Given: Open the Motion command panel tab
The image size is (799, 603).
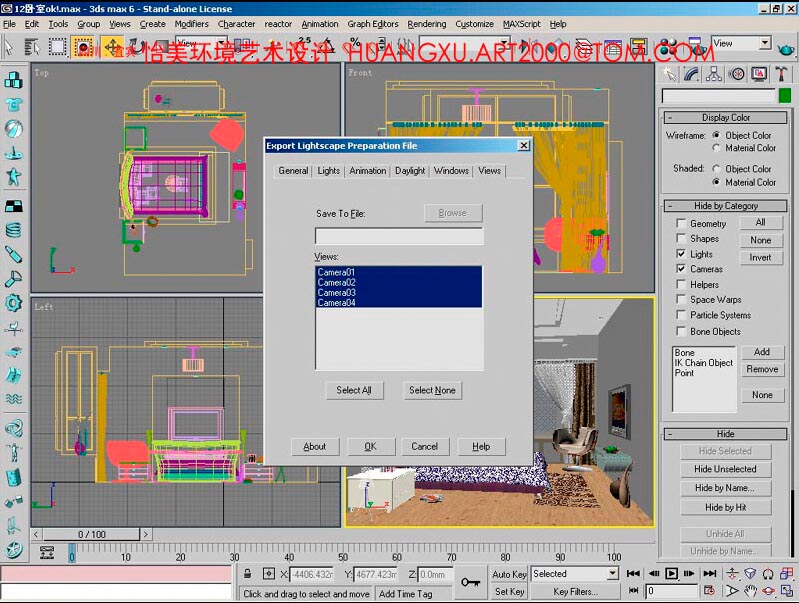Looking at the screenshot, I should pyautogui.click(x=736, y=74).
